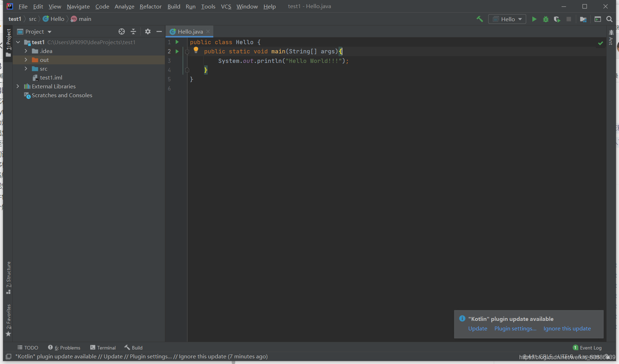Click Ignore this update link
Viewport: 619px width, 364px height.
click(567, 329)
